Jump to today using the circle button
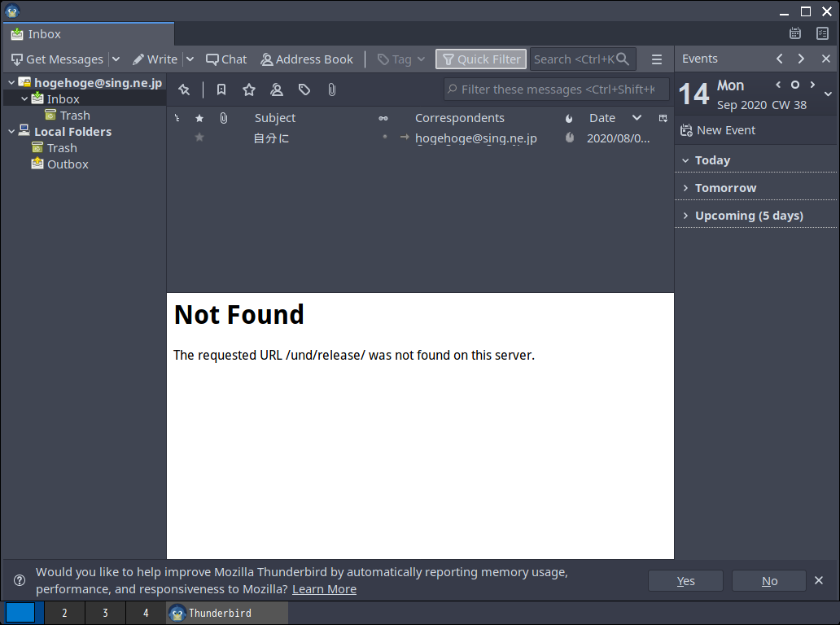Viewport: 840px width, 625px height. pos(795,85)
